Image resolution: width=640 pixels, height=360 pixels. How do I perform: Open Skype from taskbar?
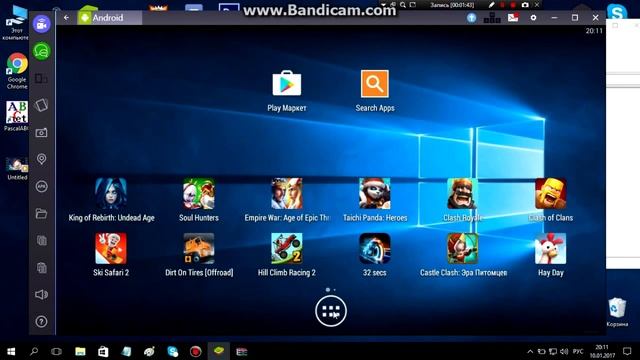tap(173, 351)
